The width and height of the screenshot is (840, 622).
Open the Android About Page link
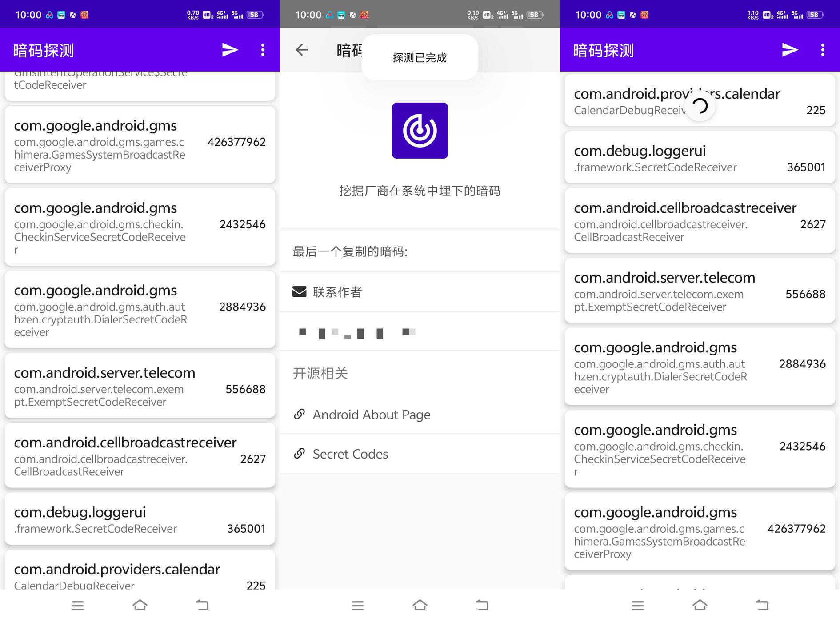pos(420,414)
